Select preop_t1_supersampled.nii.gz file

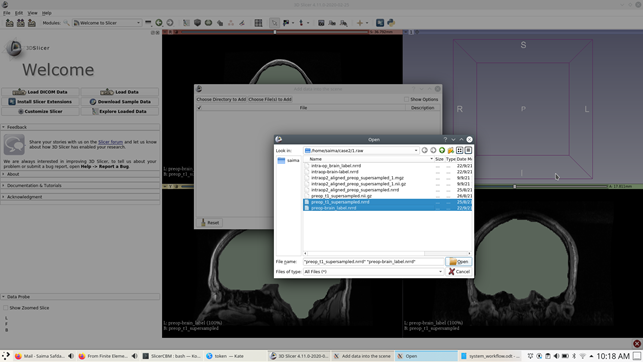coord(341,196)
